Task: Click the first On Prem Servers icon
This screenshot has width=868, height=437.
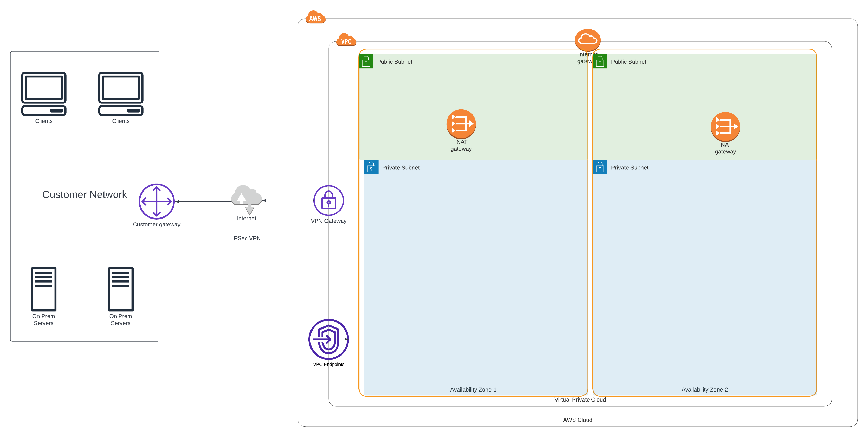Action: click(x=43, y=289)
